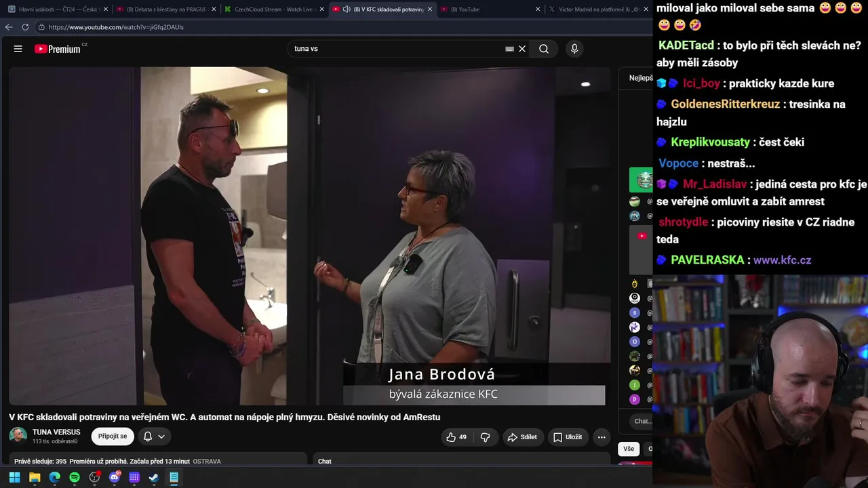Open Steam from the taskbar

(x=154, y=477)
